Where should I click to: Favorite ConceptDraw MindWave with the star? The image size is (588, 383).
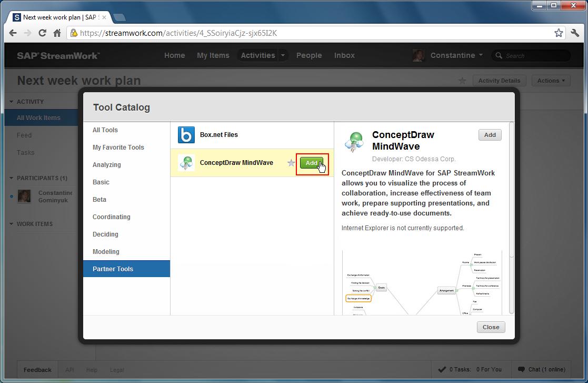pyautogui.click(x=291, y=163)
